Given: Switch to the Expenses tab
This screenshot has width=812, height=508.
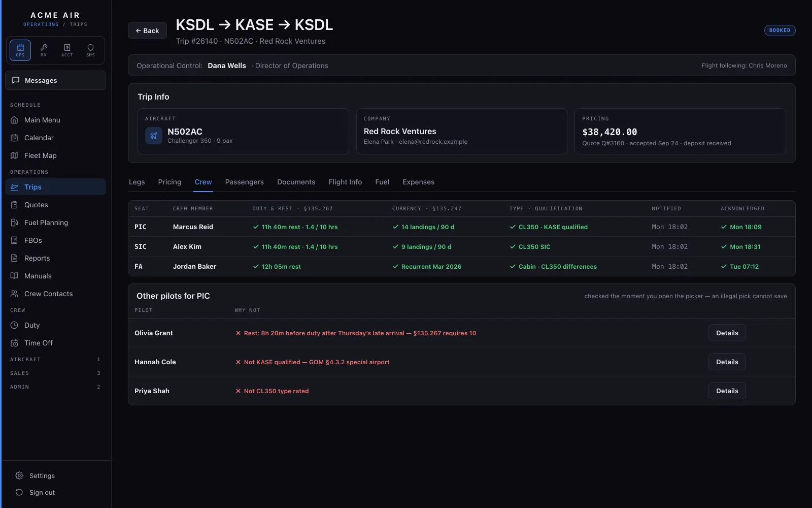Looking at the screenshot, I should (x=418, y=182).
